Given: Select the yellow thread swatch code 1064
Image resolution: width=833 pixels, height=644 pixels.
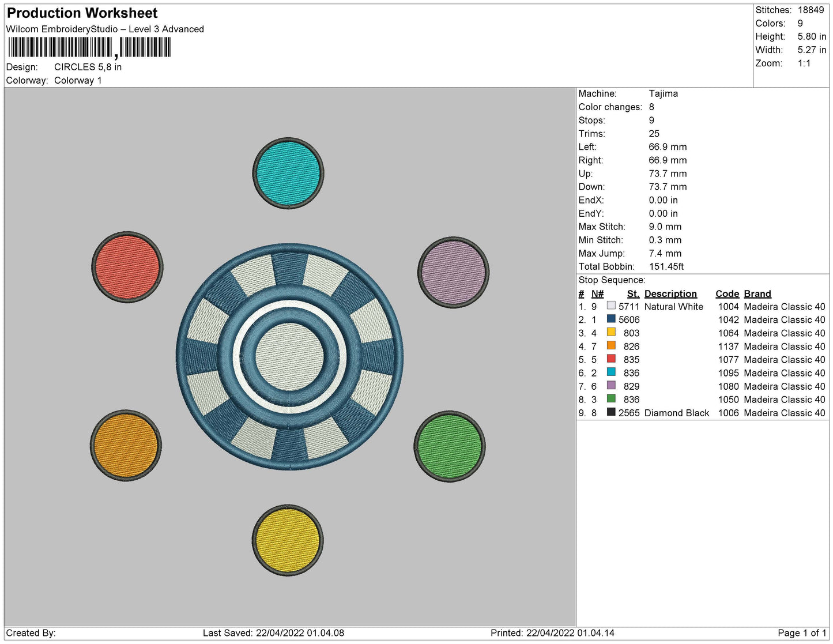Looking at the screenshot, I should (x=611, y=332).
